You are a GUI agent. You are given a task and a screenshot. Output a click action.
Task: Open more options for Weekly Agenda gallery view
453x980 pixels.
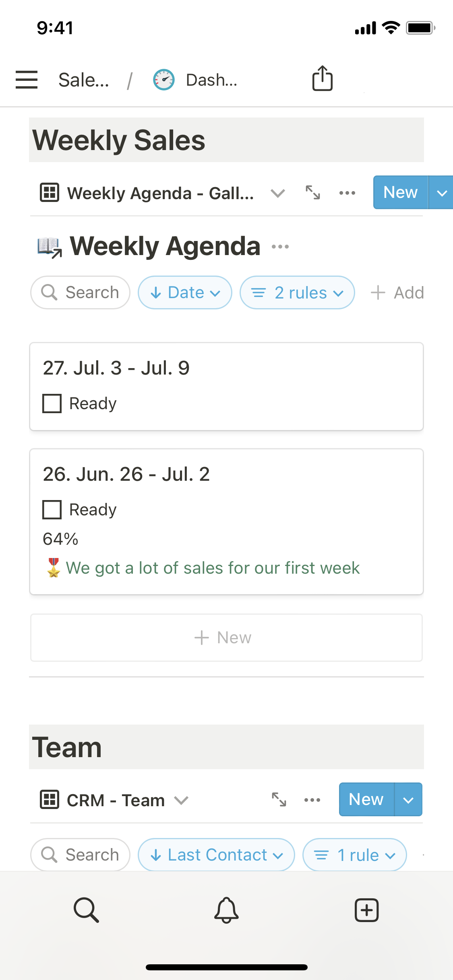coord(347,193)
